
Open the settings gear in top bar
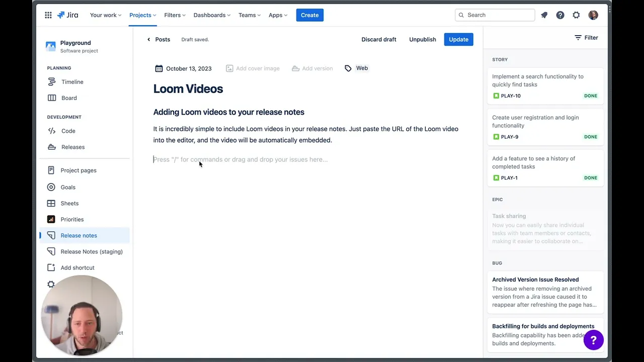pos(576,15)
